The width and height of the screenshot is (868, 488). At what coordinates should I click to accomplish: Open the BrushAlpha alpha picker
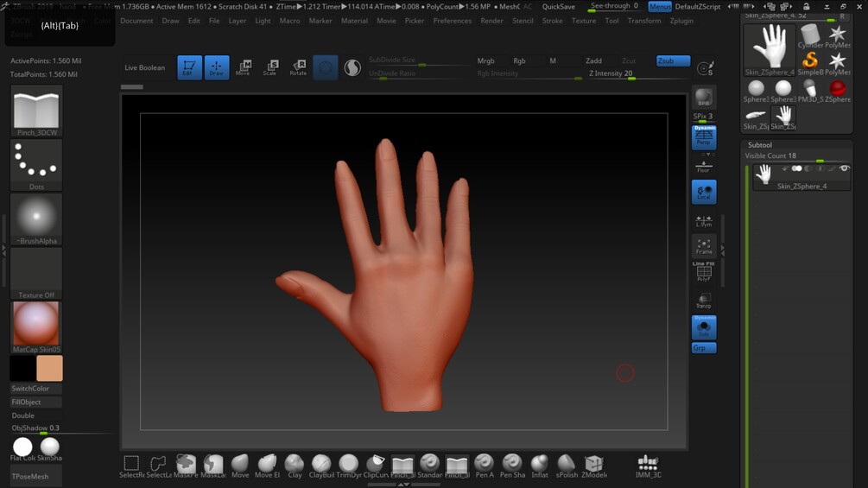coord(36,219)
